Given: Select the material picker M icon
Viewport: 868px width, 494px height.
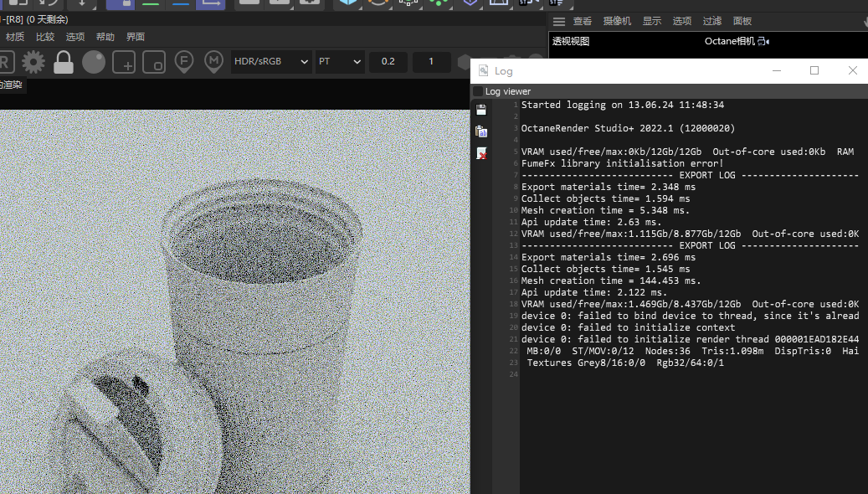Looking at the screenshot, I should 213,62.
